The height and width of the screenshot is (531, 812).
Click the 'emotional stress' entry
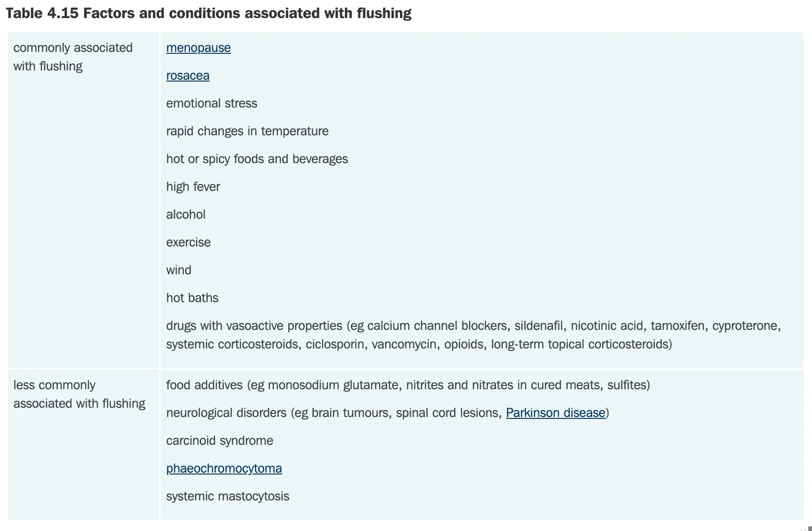click(x=211, y=103)
